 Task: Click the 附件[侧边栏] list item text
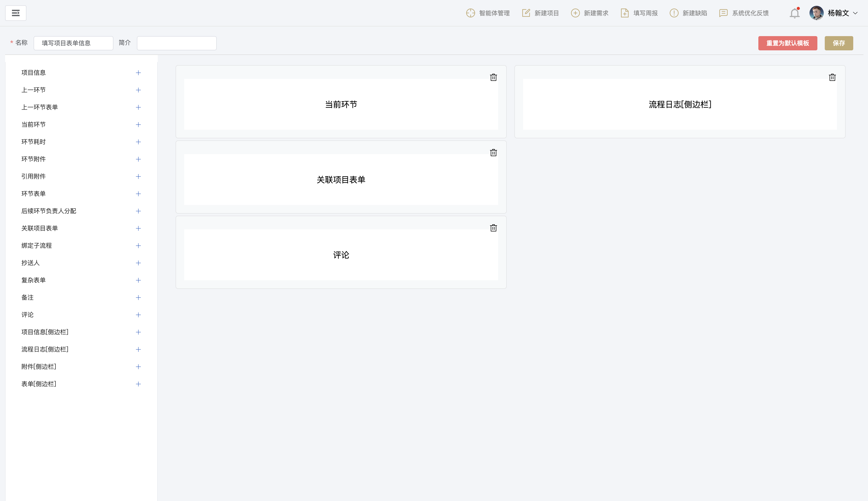(x=39, y=367)
